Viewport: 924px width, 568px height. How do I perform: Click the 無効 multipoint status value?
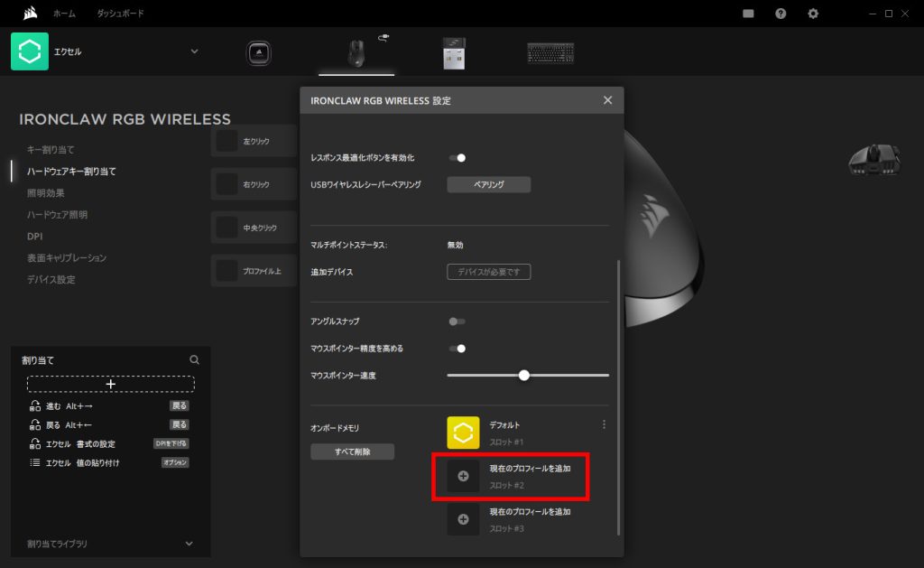click(455, 245)
